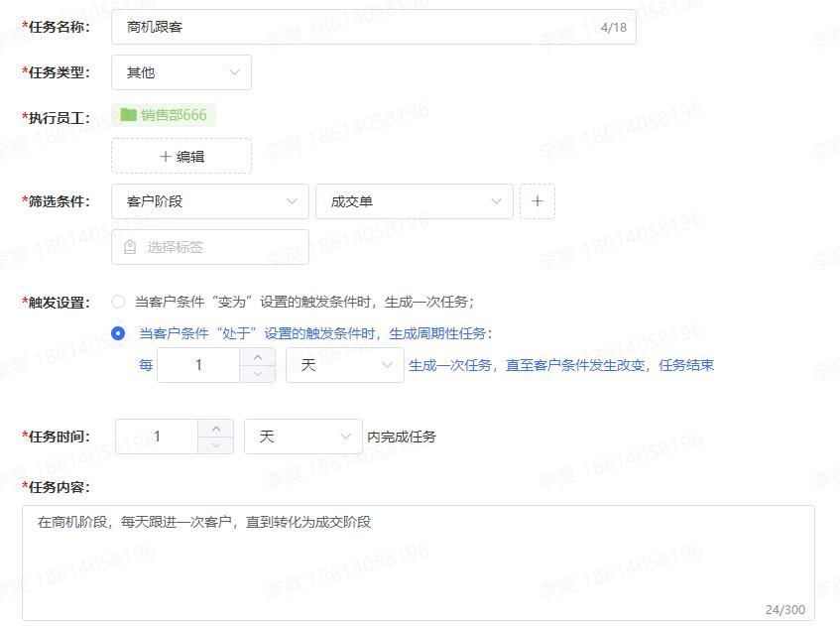Click the 任务内容 label

57,487
